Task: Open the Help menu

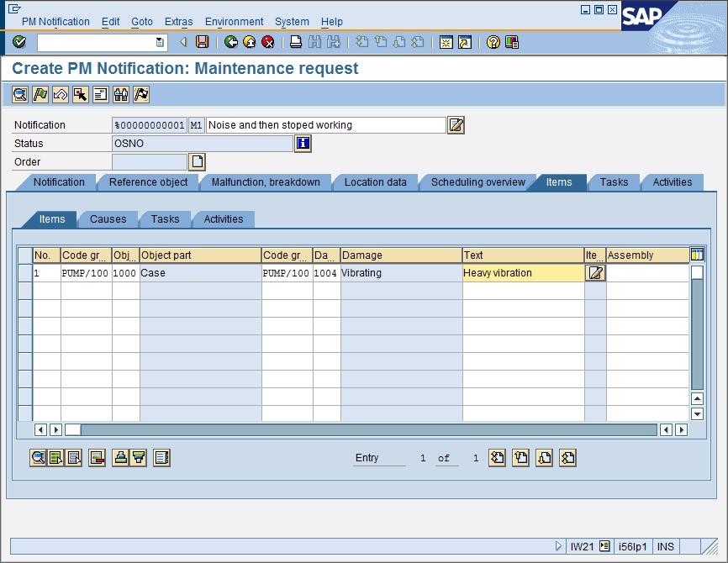Action: pos(332,22)
